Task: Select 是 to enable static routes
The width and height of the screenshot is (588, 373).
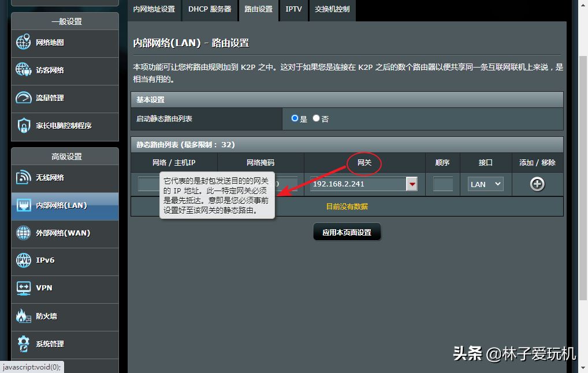Action: click(x=295, y=118)
